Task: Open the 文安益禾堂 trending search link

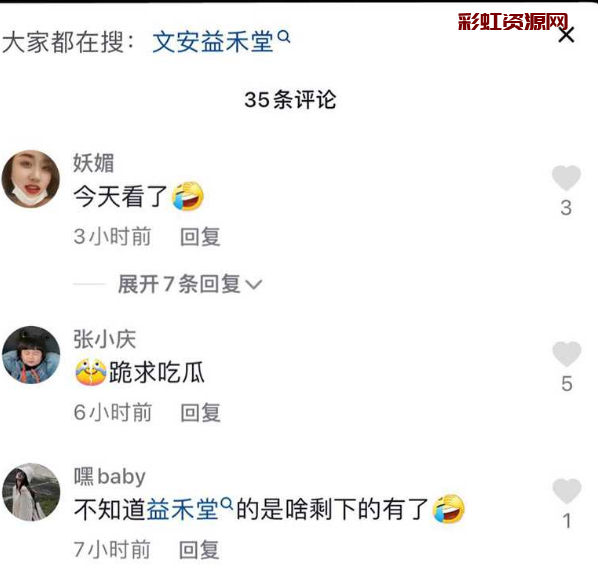Action: click(213, 41)
